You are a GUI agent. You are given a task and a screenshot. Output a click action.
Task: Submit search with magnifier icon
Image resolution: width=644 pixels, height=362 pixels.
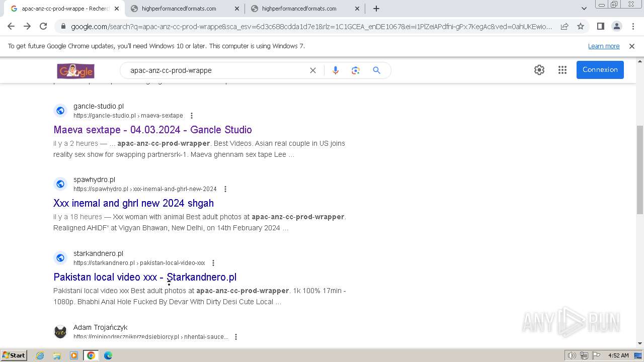(x=376, y=70)
